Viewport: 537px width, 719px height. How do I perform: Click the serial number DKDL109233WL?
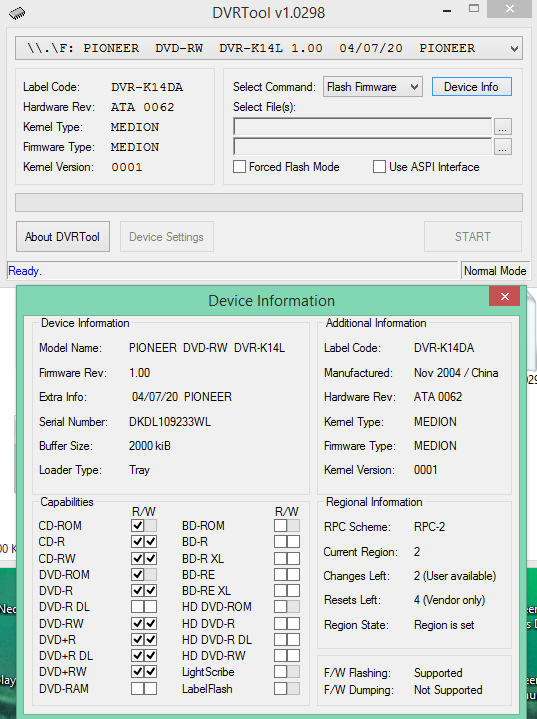coord(170,422)
